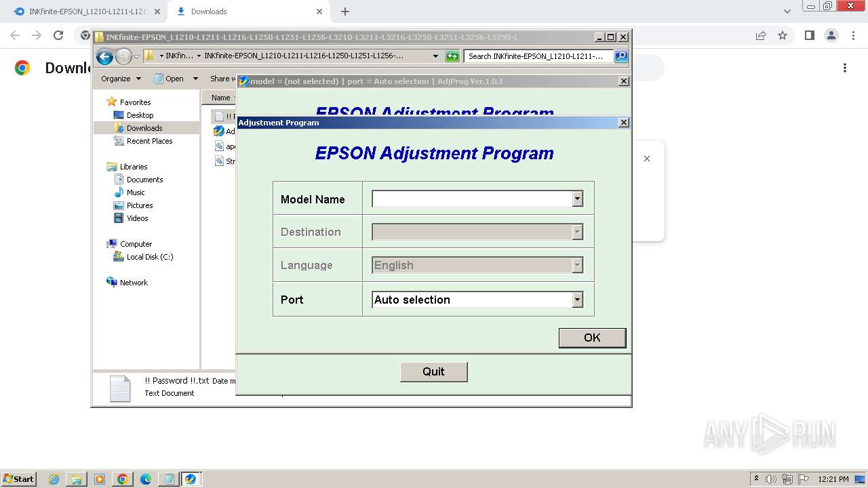Open the Downloads page three-dot menu
The width and height of the screenshot is (868, 488).
845,68
